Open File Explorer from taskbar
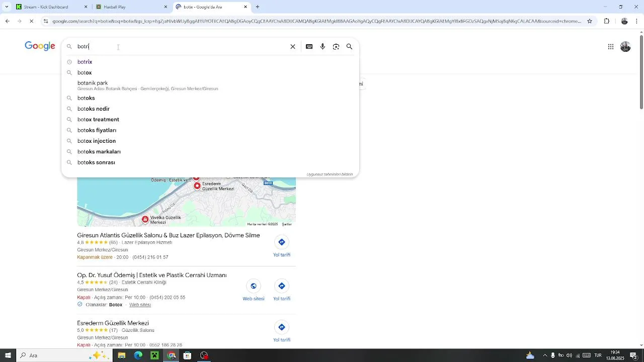This screenshot has width=644, height=362. [121, 355]
